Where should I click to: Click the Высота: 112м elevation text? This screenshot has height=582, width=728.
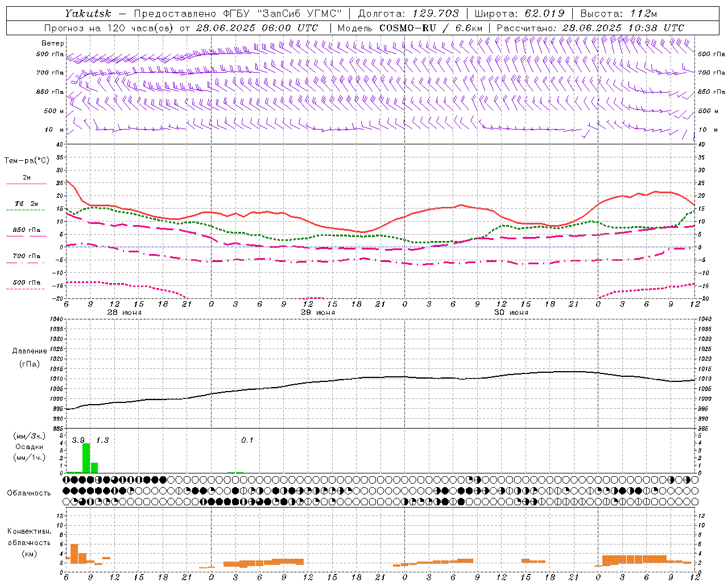point(619,14)
